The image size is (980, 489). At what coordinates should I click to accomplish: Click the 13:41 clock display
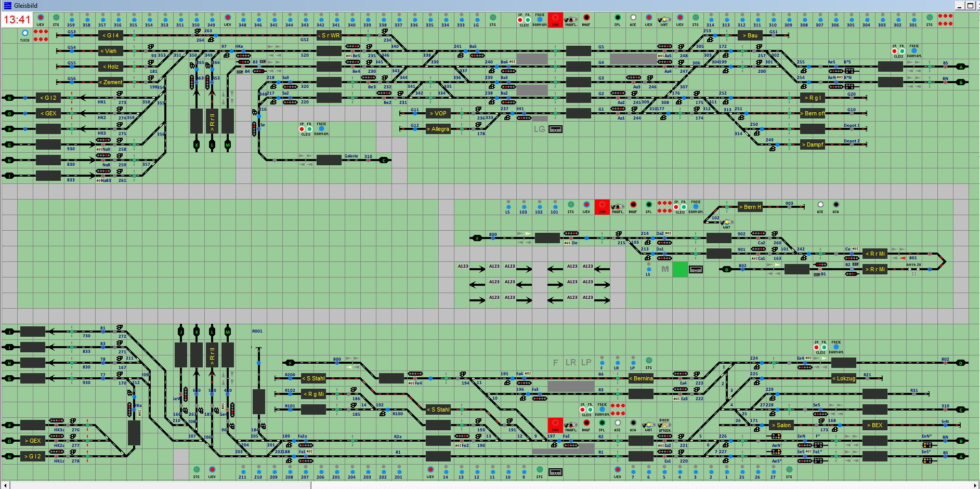click(x=17, y=20)
